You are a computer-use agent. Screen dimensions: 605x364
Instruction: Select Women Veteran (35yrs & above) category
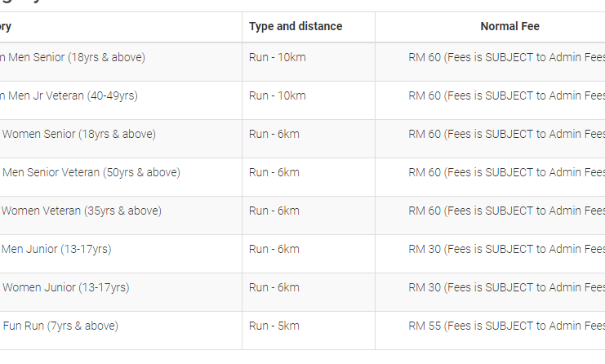pyautogui.click(x=81, y=211)
